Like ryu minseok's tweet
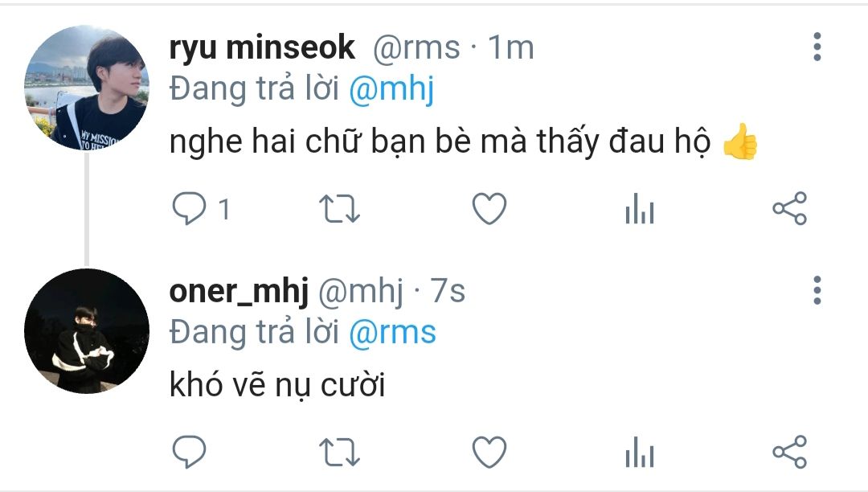 (x=489, y=210)
